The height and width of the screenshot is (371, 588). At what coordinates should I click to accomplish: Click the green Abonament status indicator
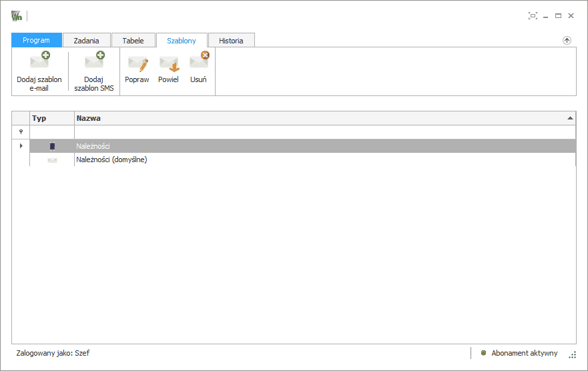[x=483, y=352]
